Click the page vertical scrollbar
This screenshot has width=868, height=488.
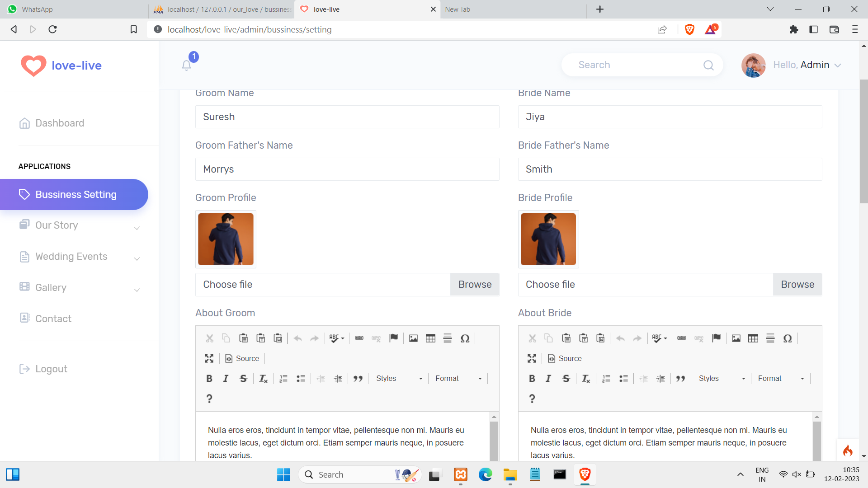[x=863, y=141]
